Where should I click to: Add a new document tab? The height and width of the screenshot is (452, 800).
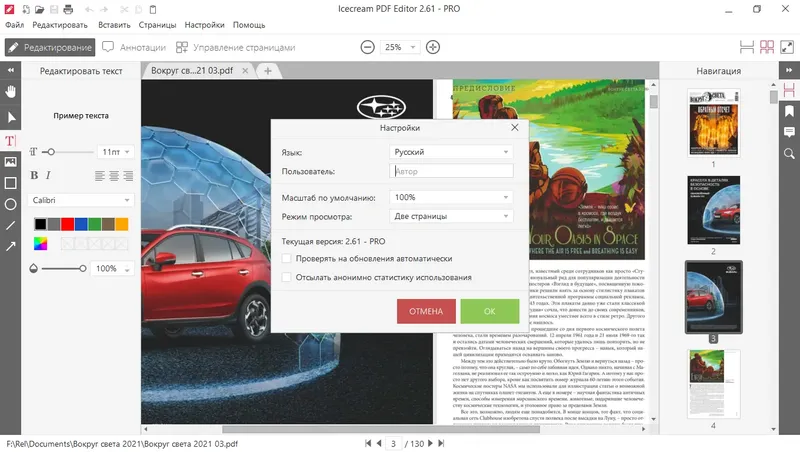(x=268, y=71)
